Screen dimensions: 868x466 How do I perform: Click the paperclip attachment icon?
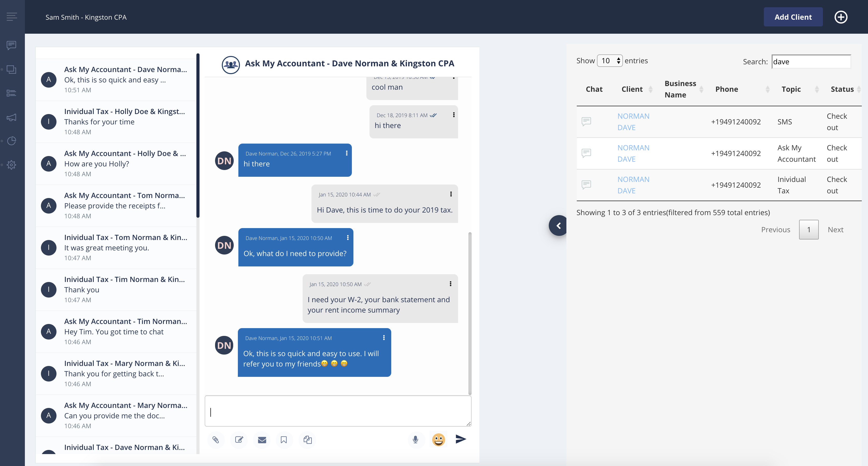tap(216, 440)
